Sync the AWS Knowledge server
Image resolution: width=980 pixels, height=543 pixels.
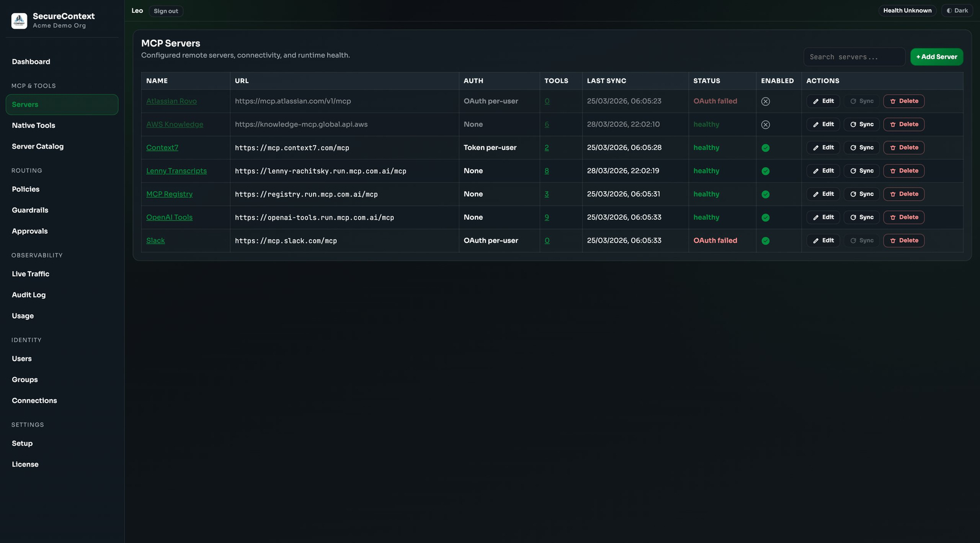coord(861,124)
